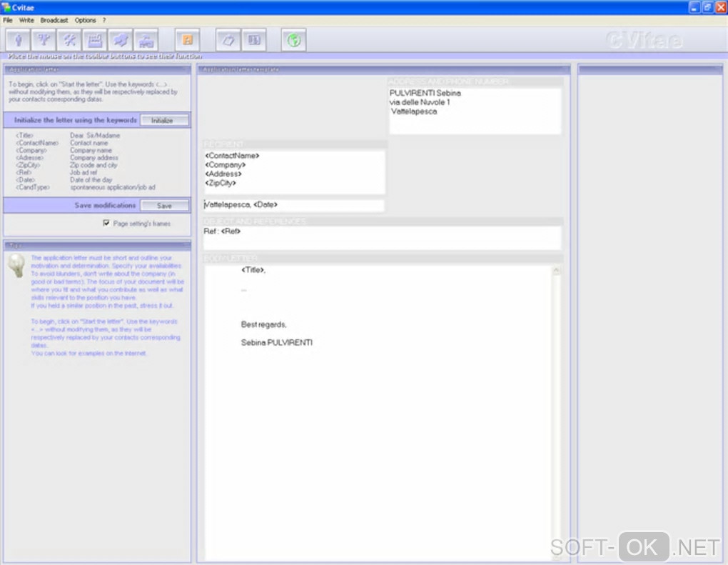Click the <ContactName> line in recipient

point(232,156)
